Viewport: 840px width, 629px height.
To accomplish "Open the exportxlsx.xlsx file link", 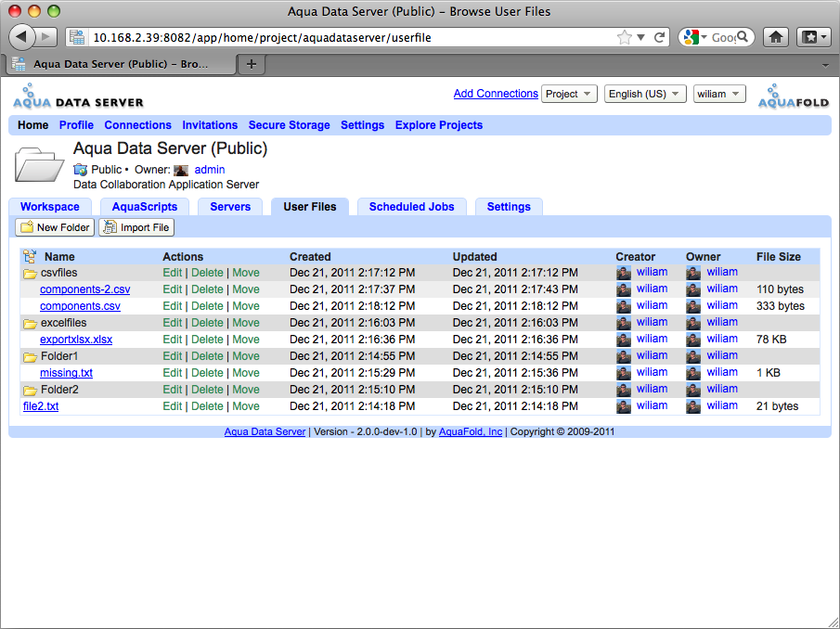I will [76, 340].
